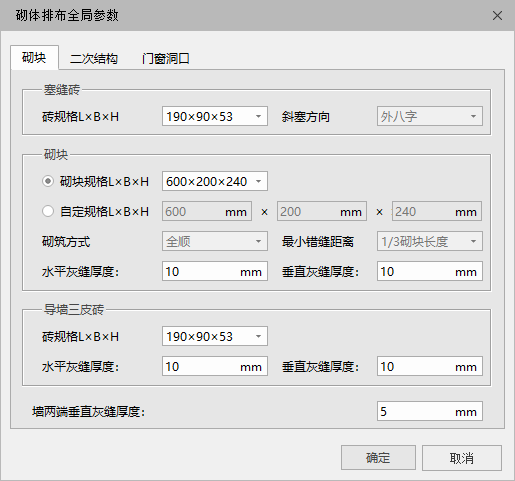Open the 斜塞方向 外八字 dropdown
The width and height of the screenshot is (515, 481).
(430, 116)
